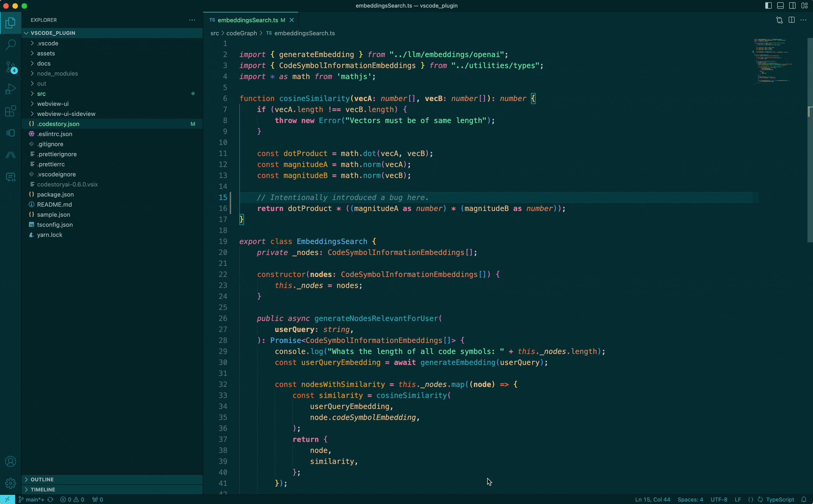The width and height of the screenshot is (813, 504).
Task: Open the Search view in activity bar
Action: (x=11, y=45)
